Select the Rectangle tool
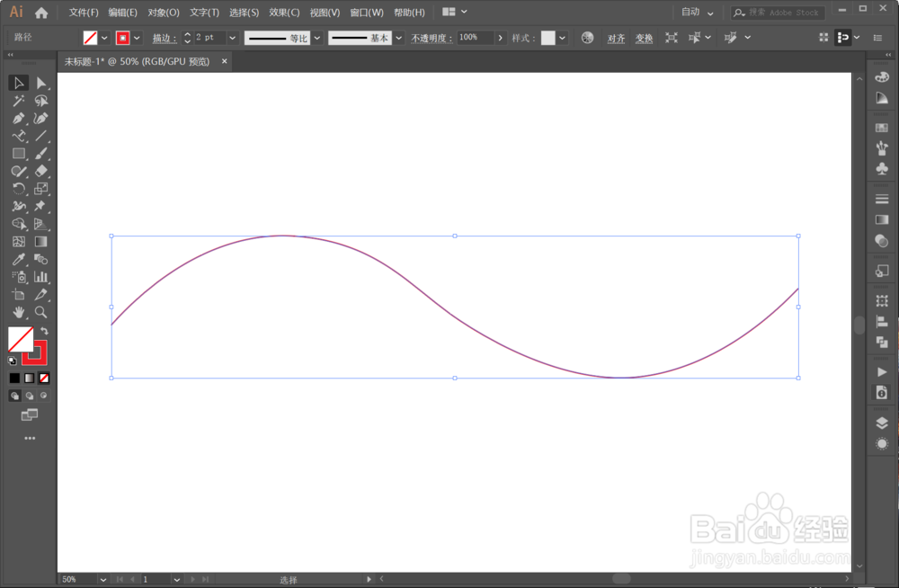This screenshot has height=588, width=899. [18, 154]
